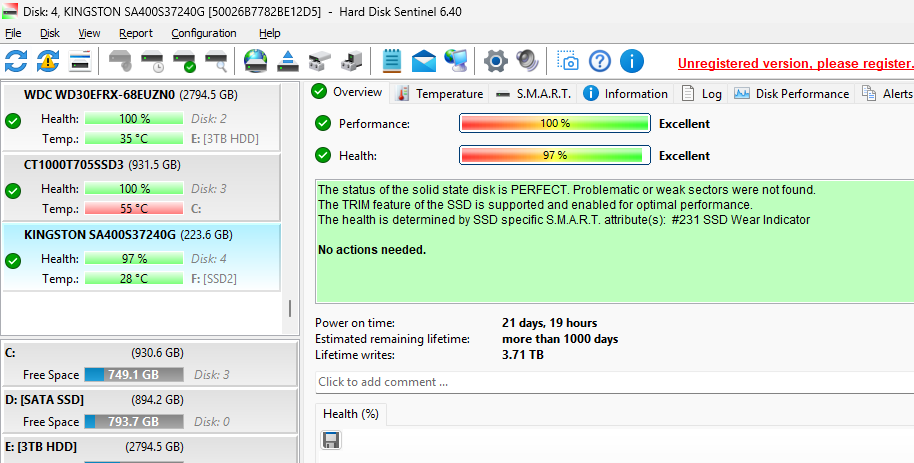Screen dimensions: 914x463
Task: Click the Performance 100 % bar
Action: (x=554, y=123)
